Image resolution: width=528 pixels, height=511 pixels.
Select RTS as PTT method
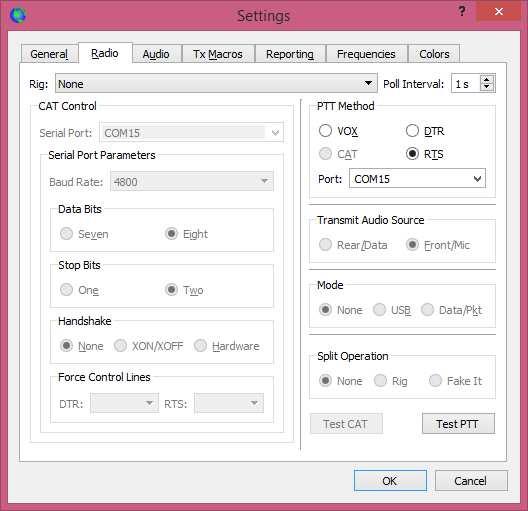[425, 154]
